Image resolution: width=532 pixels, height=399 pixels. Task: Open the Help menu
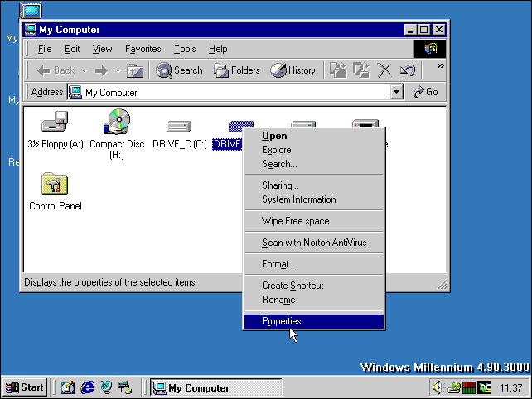tap(218, 49)
